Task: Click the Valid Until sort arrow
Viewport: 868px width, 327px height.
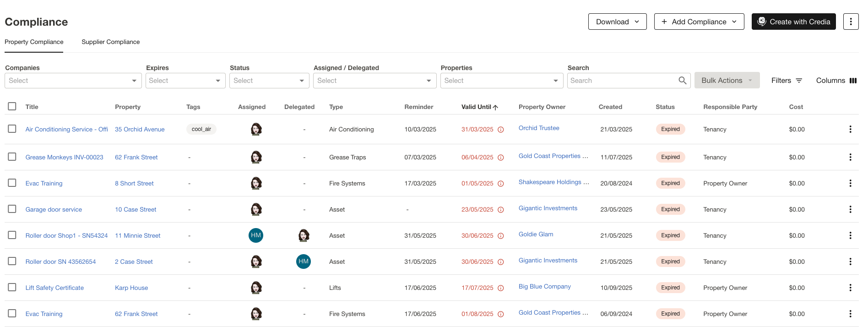Action: (x=495, y=107)
